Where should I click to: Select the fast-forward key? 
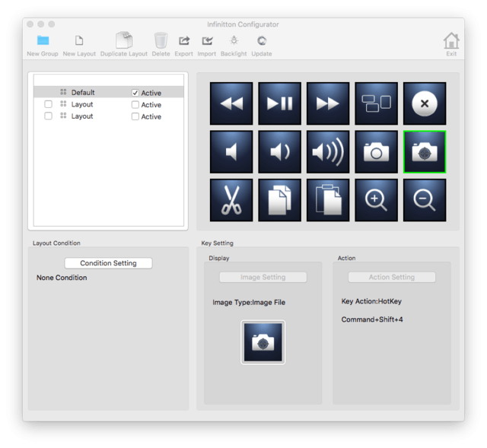point(328,103)
